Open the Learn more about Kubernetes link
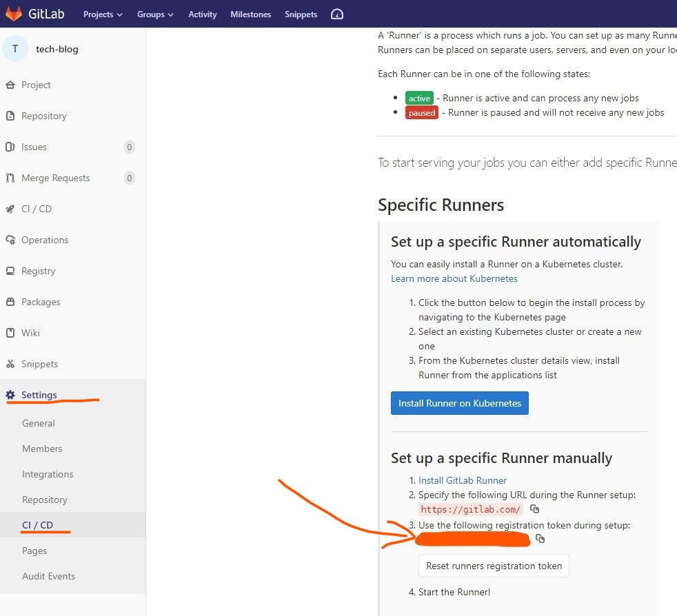 (454, 278)
